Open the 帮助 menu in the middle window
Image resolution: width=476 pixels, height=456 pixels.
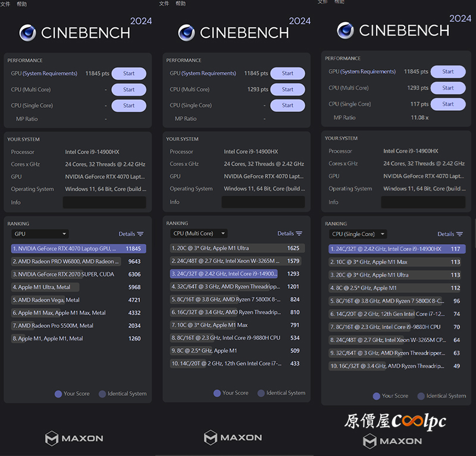pos(181,4)
